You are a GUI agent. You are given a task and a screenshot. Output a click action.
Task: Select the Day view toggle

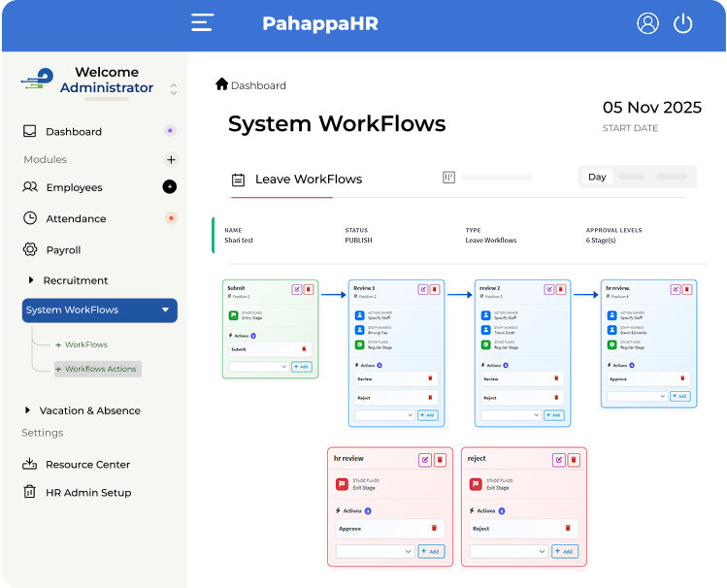point(597,177)
